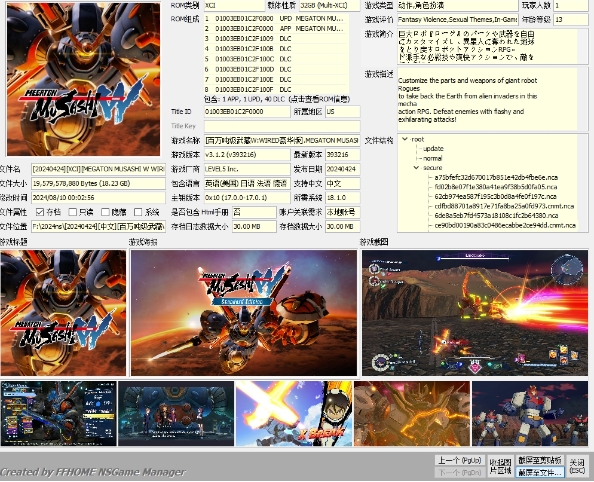Click the 主键版本 field showing 0x10
Image resolution: width=594 pixels, height=482 pixels.
[247, 197]
